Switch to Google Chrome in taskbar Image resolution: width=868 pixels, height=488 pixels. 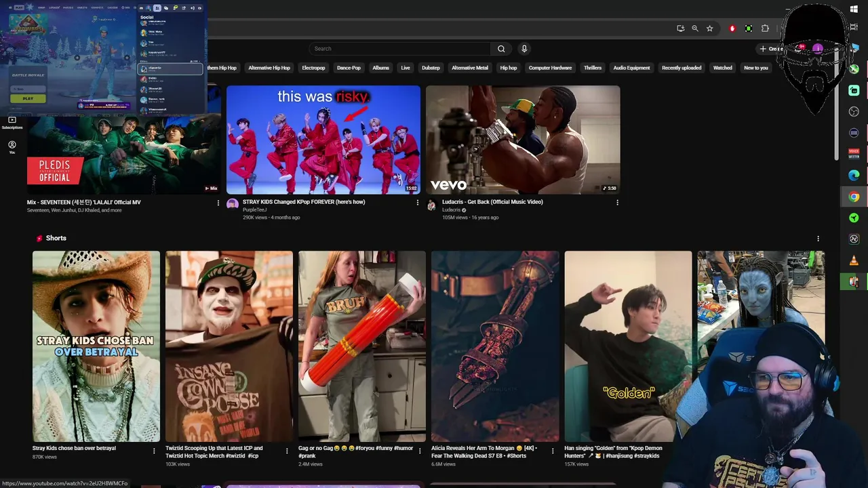pyautogui.click(x=854, y=197)
